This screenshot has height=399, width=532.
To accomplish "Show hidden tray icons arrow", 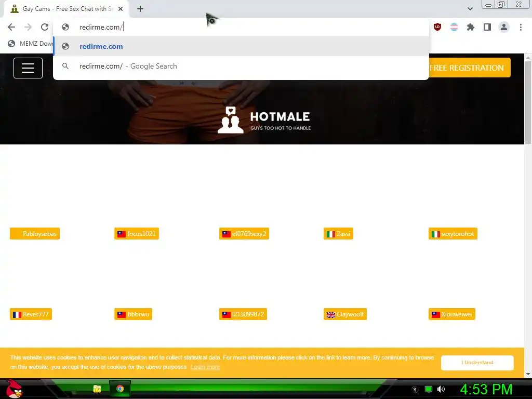I will [x=415, y=389].
